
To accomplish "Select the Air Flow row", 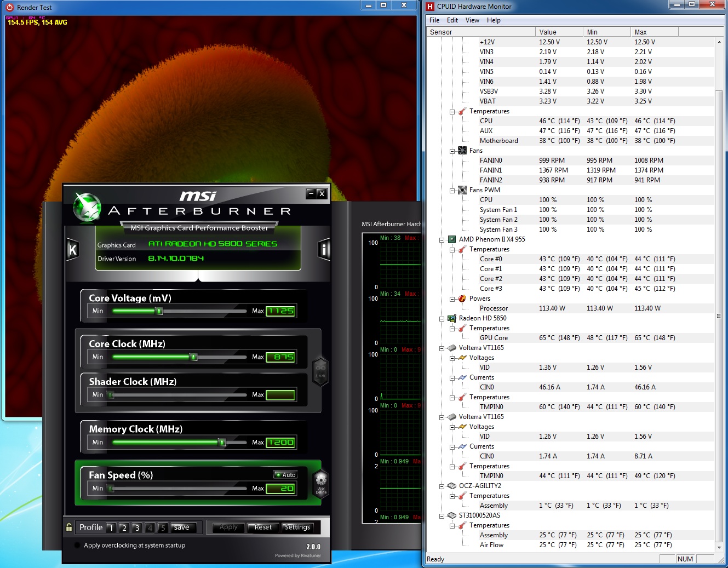I will pyautogui.click(x=570, y=545).
